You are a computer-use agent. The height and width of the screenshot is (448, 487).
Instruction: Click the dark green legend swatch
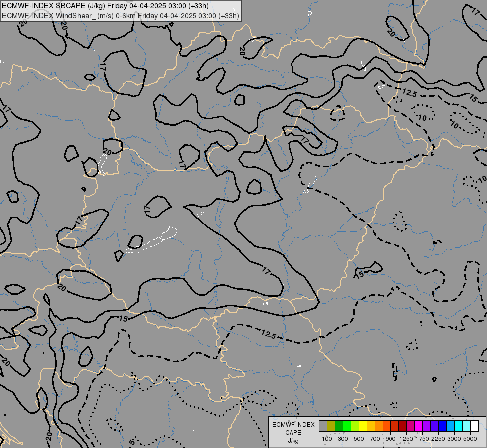click(x=339, y=426)
